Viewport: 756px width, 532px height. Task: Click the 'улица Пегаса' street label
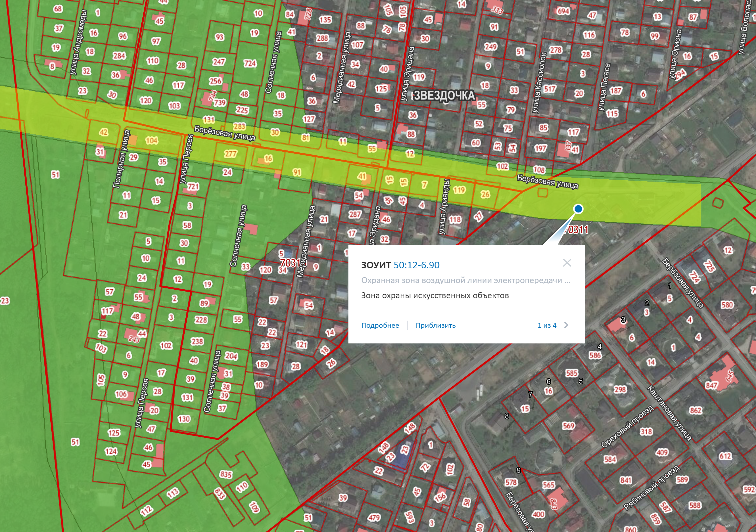point(604,87)
